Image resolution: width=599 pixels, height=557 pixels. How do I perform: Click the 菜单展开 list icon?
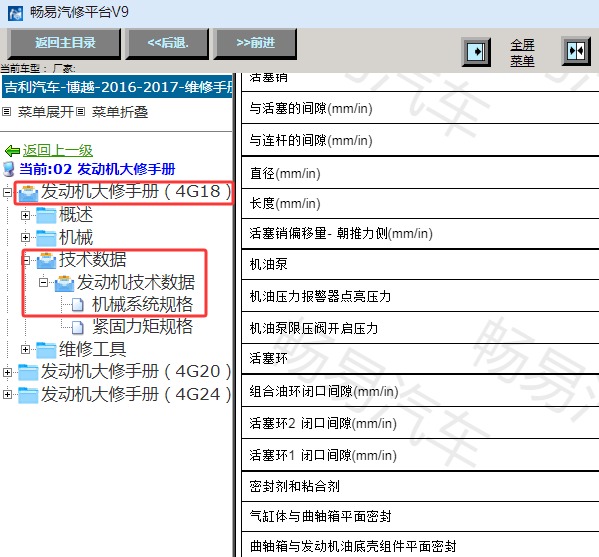(x=6, y=112)
